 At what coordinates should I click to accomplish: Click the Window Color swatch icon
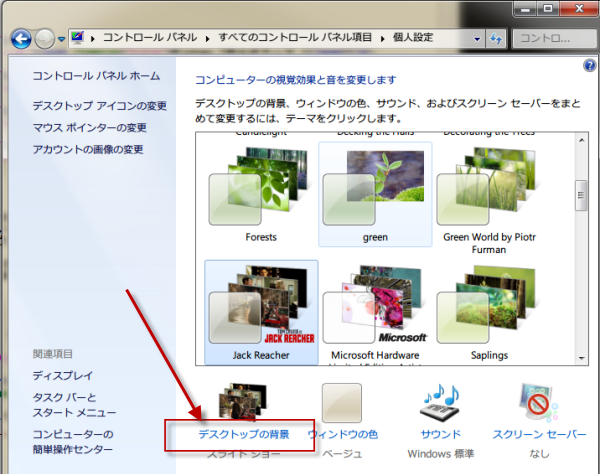(343, 402)
